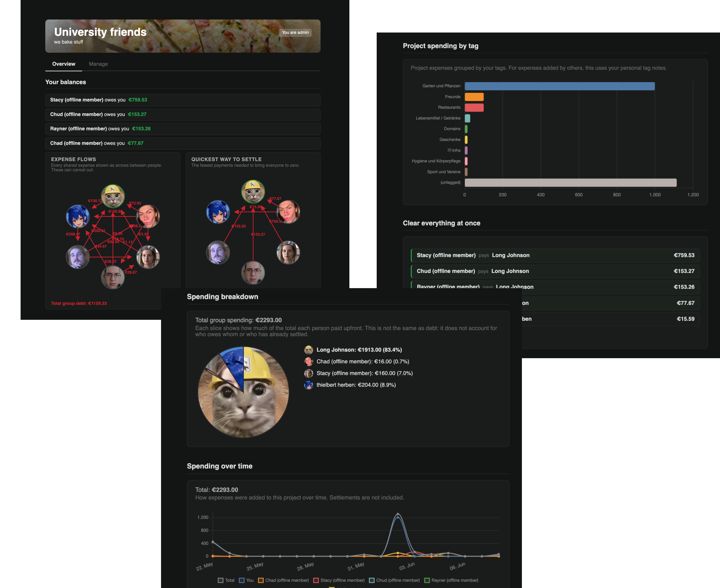Select Stacy pays Long Johnson settlement row
This screenshot has width=720, height=588.
click(555, 255)
